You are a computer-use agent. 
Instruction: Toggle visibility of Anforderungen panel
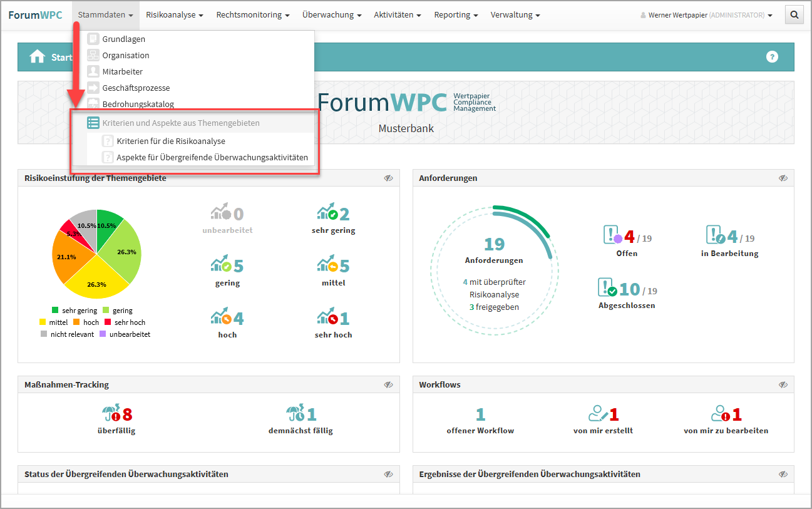pyautogui.click(x=783, y=178)
